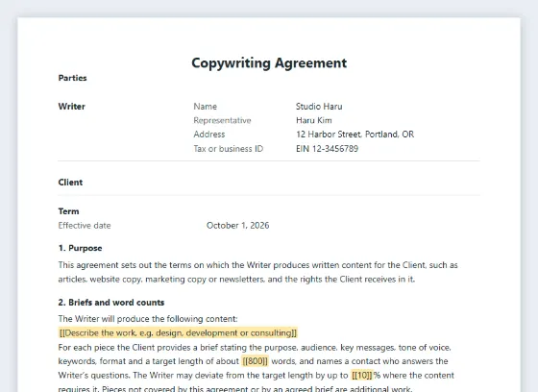Screen dimensions: 538x392
Task: Click the highlighted Describe the work placeholder
Action: (178, 333)
